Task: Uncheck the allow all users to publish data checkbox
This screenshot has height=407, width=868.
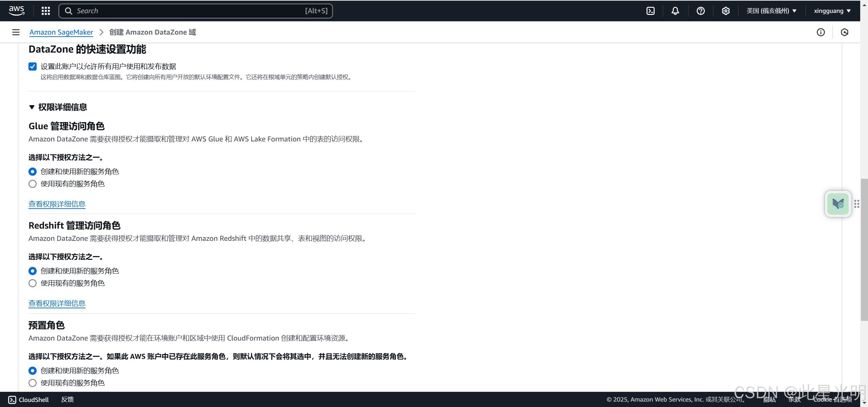Action: [x=33, y=66]
